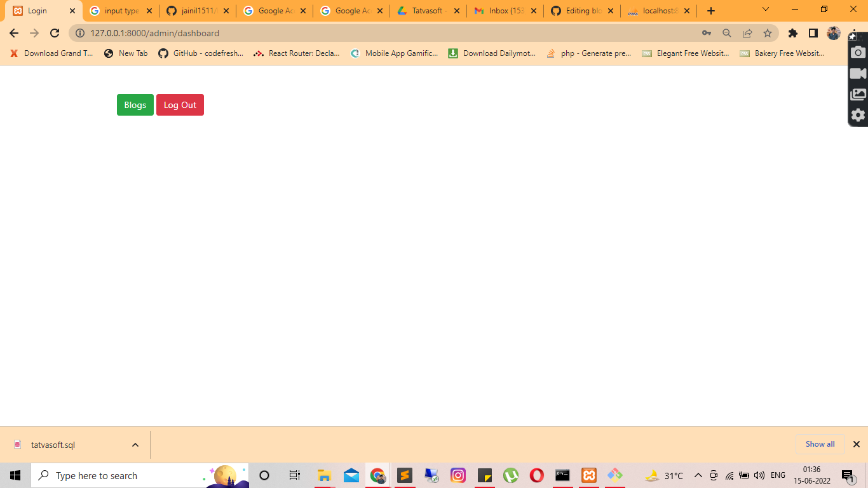Screen dimensions: 868x488
Task: Click inside the browser address bar
Action: [x=254, y=33]
